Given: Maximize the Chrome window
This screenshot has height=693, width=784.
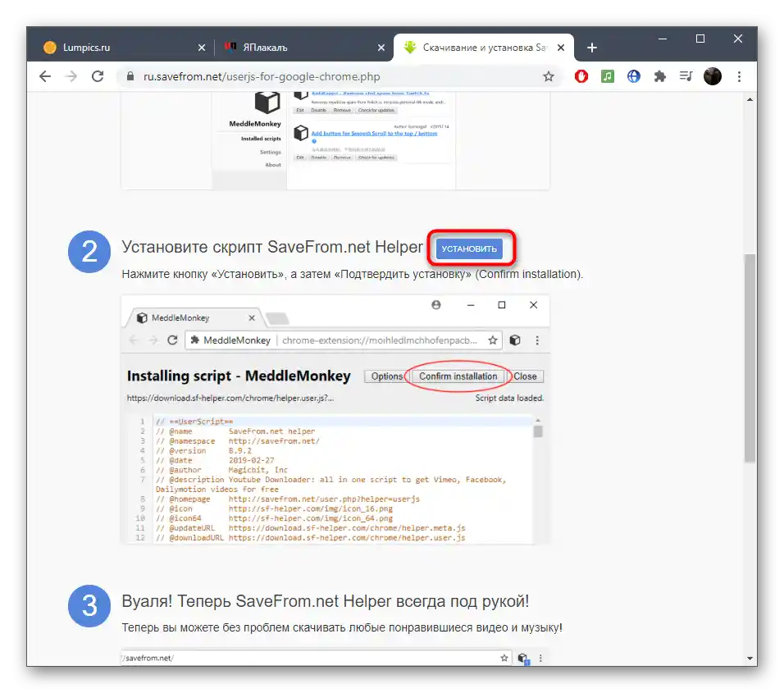Looking at the screenshot, I should click(x=700, y=39).
